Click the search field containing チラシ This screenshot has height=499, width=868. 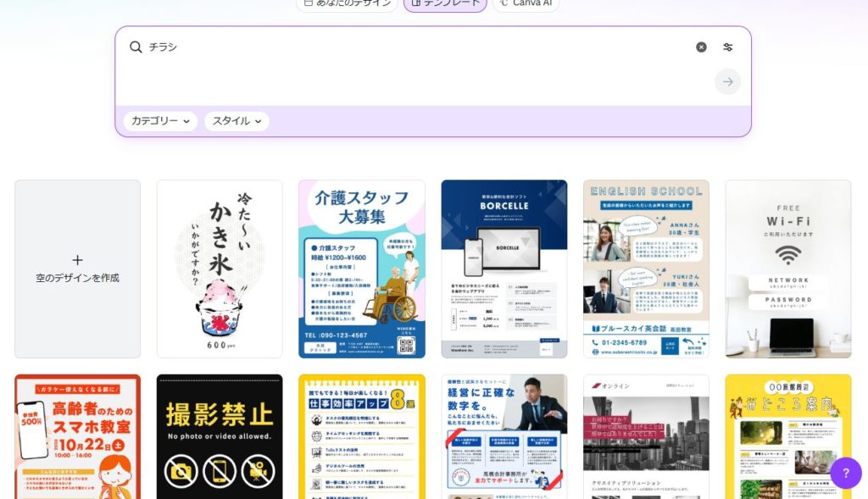tap(415, 47)
